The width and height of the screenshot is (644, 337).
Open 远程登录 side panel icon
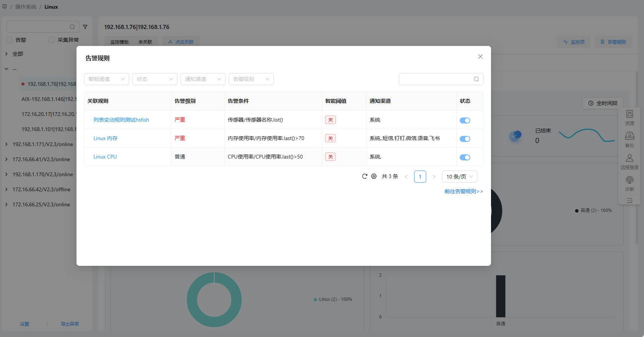(630, 162)
